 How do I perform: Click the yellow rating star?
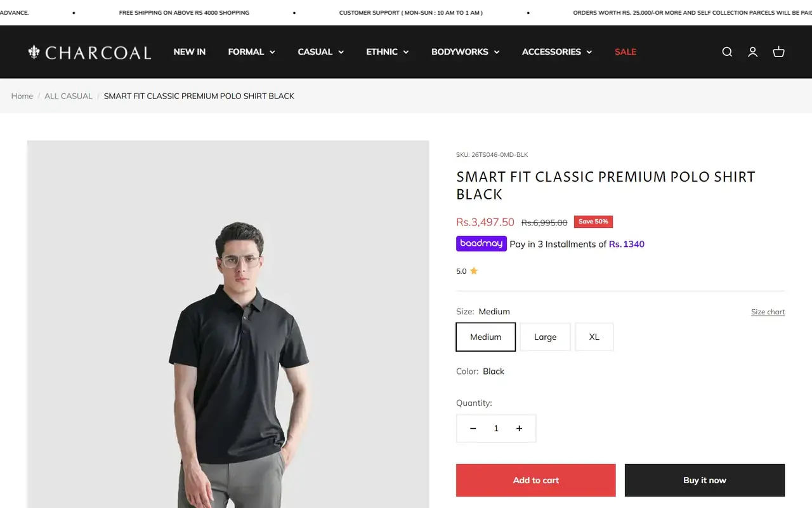(x=474, y=271)
